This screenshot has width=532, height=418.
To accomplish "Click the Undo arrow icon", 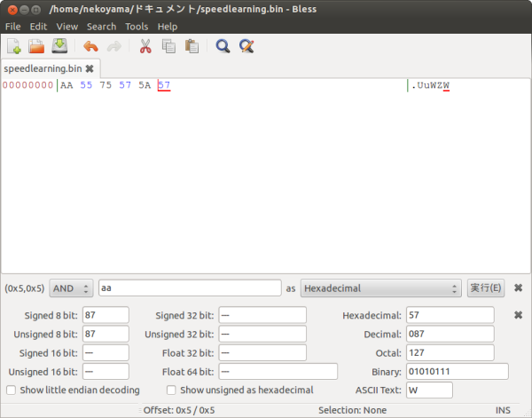I will (90, 46).
